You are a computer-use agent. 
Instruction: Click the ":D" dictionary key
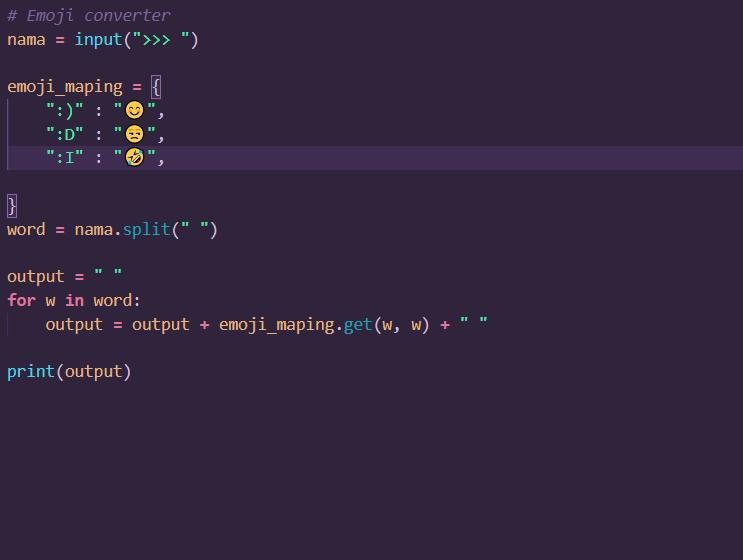[65, 135]
